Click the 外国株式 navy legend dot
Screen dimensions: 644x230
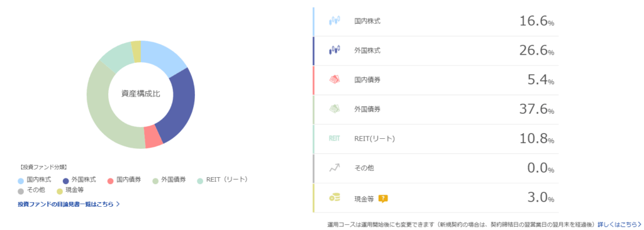(x=65, y=180)
